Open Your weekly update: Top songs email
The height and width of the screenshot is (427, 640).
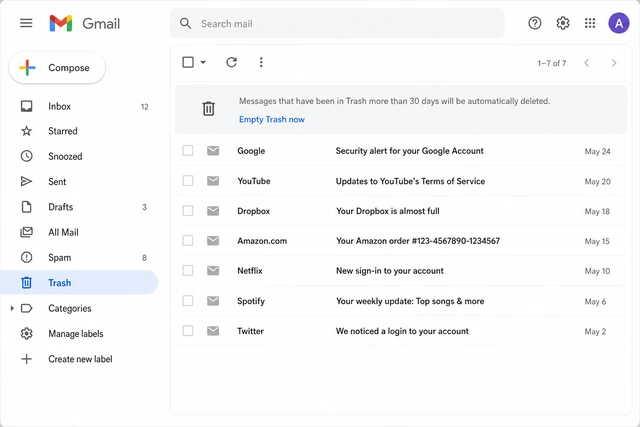(402, 301)
